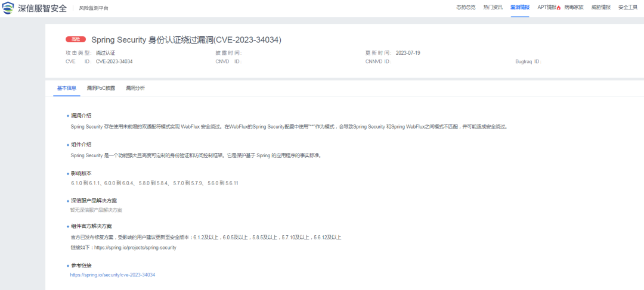The image size is (644, 290).
Task: Click the 深信服智安全 shield logo icon
Action: [x=8, y=8]
